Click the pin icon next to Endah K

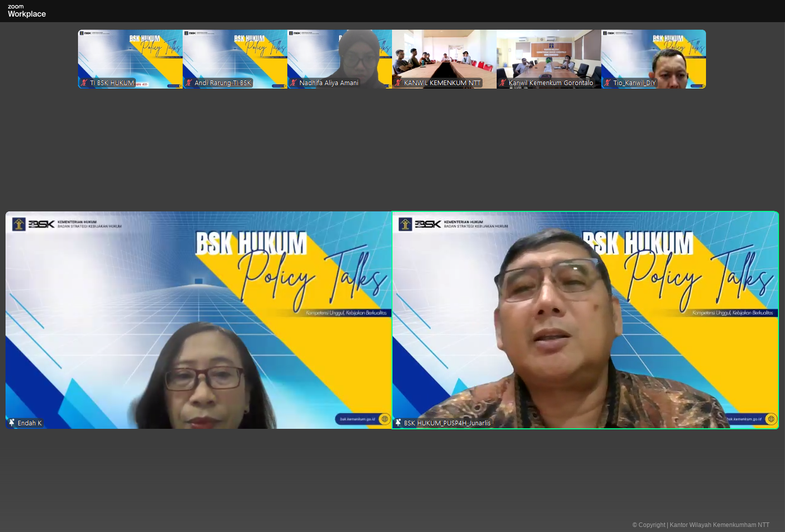(x=12, y=423)
